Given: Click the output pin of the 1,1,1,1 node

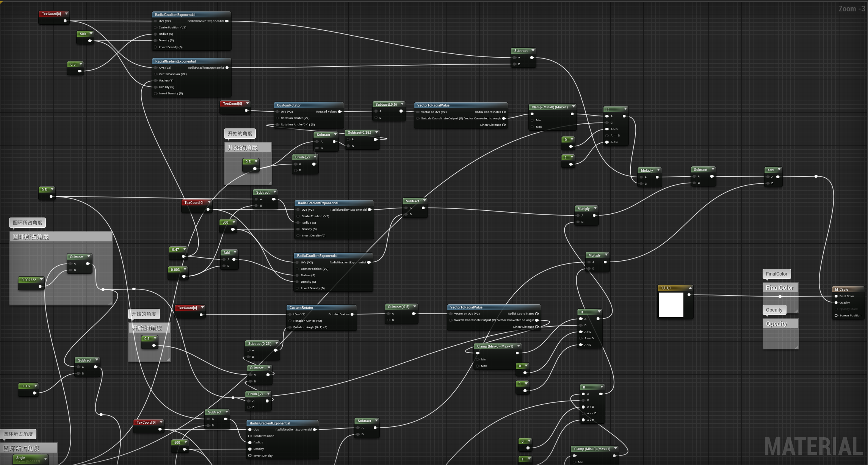Looking at the screenshot, I should pos(689,294).
